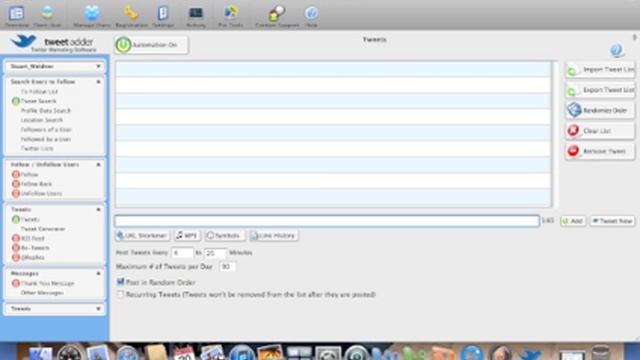Click the Add tweet button
The width and height of the screenshot is (640, 360).
point(573,221)
